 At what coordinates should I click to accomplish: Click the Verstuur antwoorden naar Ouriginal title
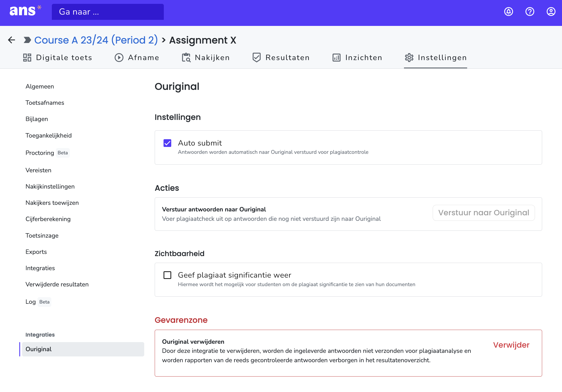[214, 210]
